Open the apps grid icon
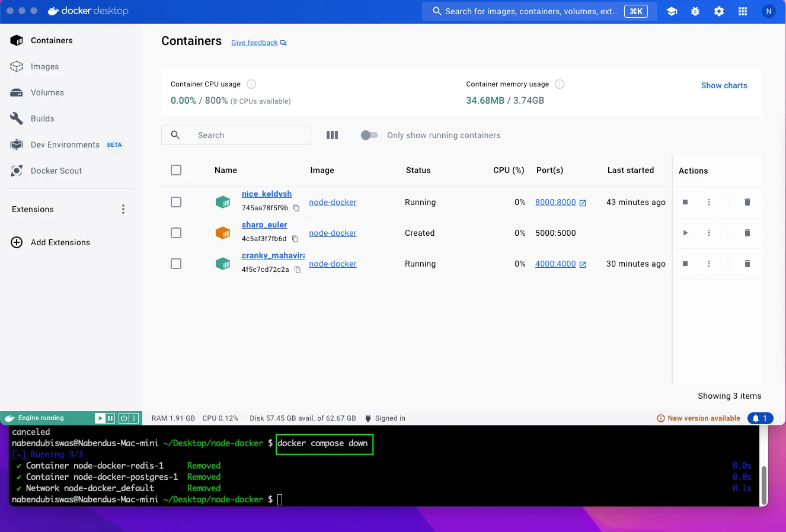The image size is (786, 532). coord(743,11)
